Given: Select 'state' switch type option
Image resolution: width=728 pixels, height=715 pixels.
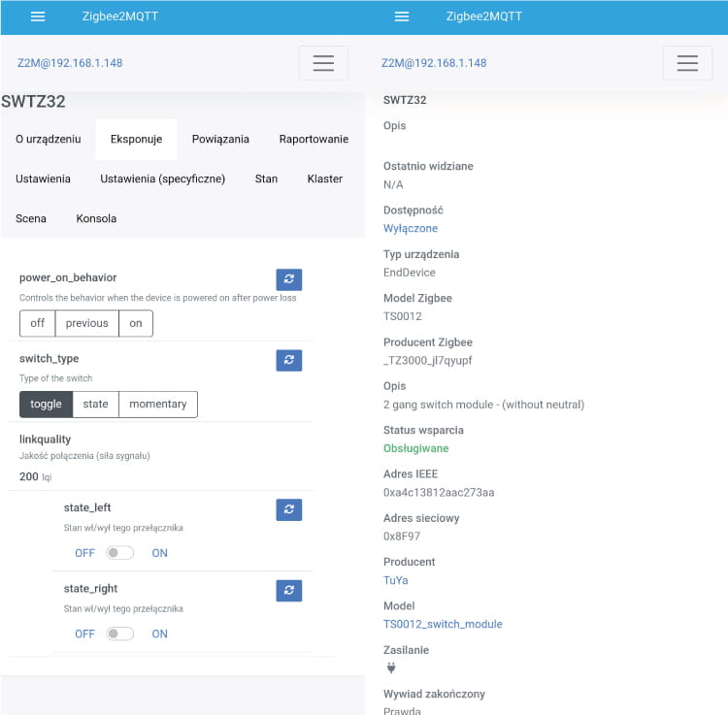Looking at the screenshot, I should coord(95,405).
